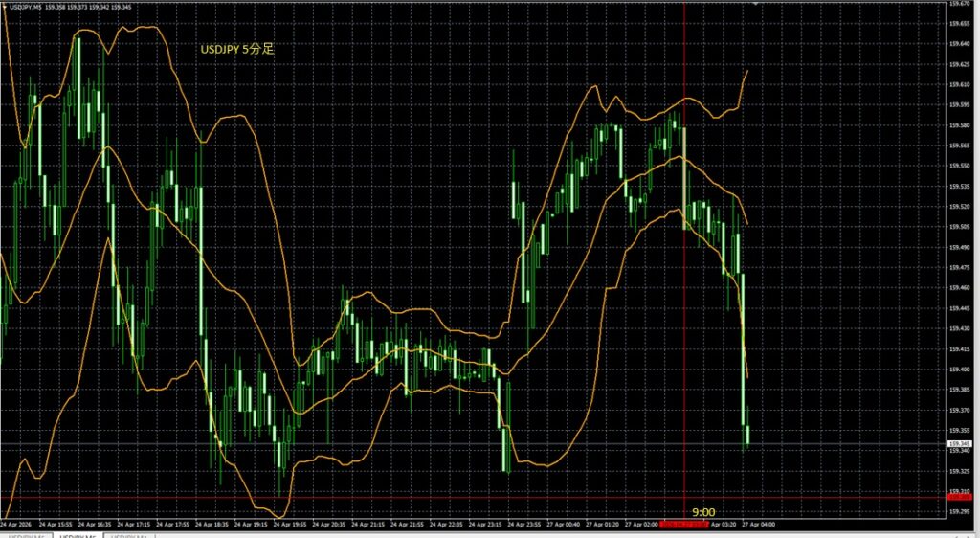Click the USDJPY,M5 OHLC header text
980x538 pixels.
click(70, 7)
